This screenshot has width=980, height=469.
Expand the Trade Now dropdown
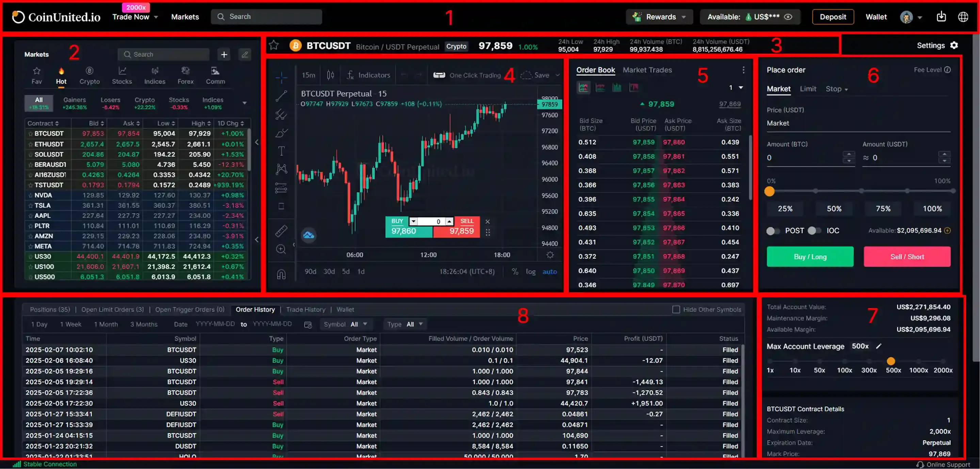(135, 17)
